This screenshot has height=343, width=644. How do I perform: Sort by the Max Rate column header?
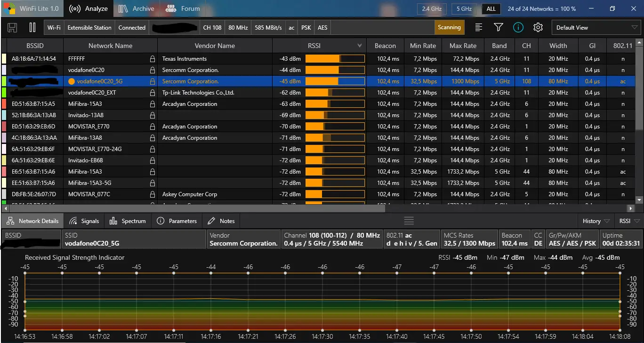coord(463,46)
